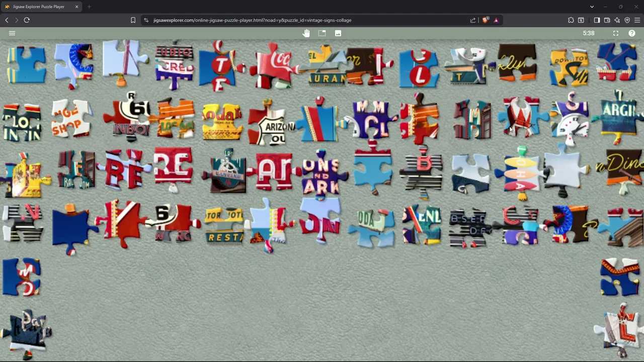Close the Jigsaw Explorer tab
The image size is (644, 362).
tap(76, 7)
